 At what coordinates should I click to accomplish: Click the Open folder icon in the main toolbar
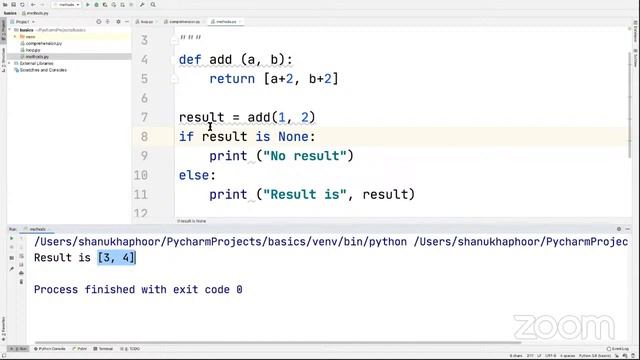pos(5,4)
